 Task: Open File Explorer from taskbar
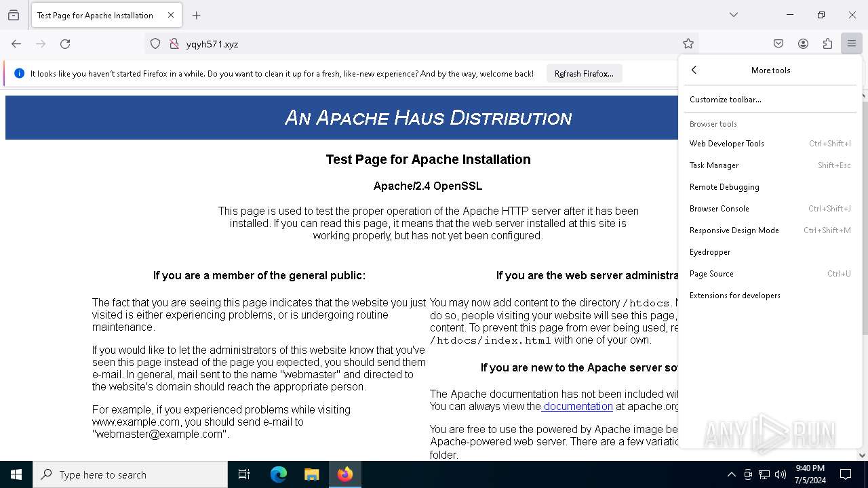click(311, 474)
